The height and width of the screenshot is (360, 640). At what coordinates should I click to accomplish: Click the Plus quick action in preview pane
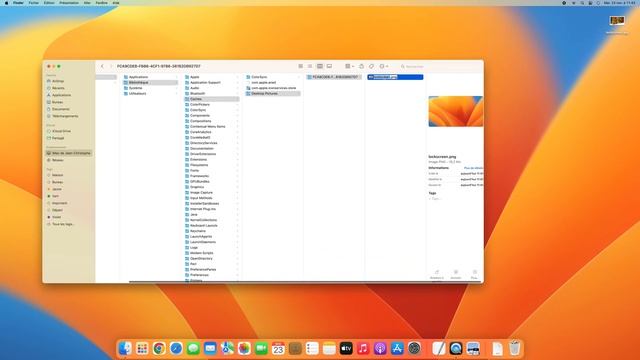point(474,274)
